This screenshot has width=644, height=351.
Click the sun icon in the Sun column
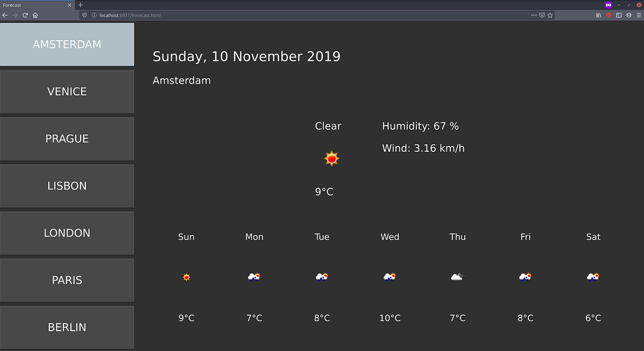tap(186, 277)
